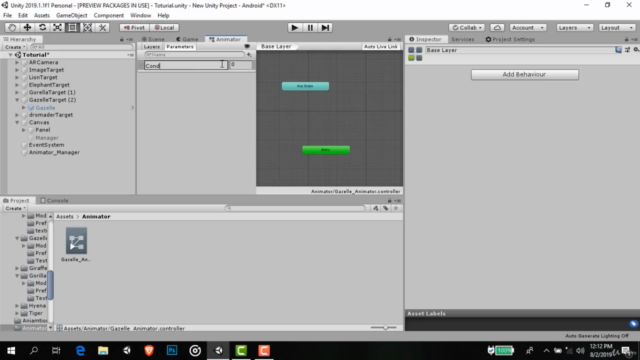The width and height of the screenshot is (640, 360).
Task: Toggle Pivot handle position mode
Action: (x=134, y=27)
